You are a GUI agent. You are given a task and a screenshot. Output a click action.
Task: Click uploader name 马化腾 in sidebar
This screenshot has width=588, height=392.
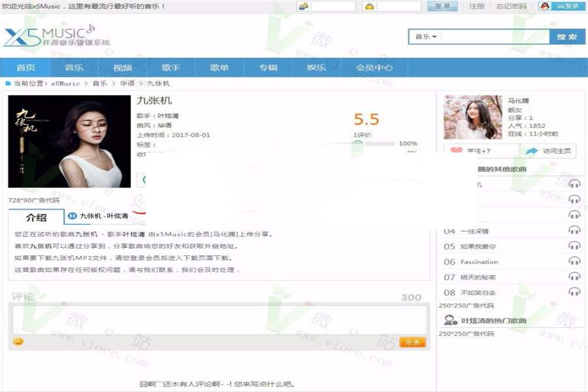point(518,101)
